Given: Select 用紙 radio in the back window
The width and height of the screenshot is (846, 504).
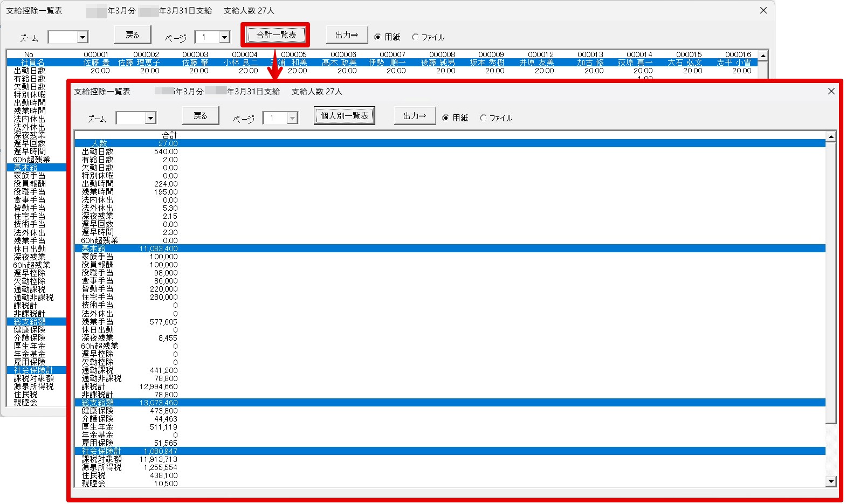Looking at the screenshot, I should [x=377, y=37].
